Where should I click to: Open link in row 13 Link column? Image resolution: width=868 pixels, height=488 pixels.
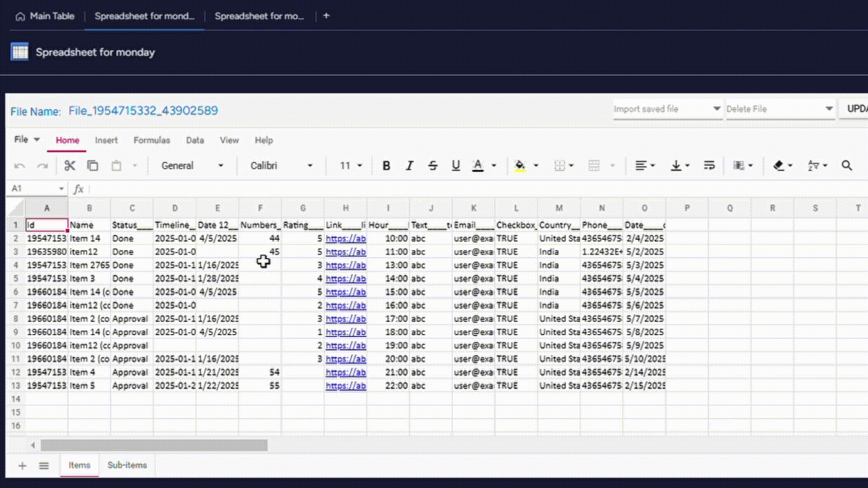click(346, 386)
